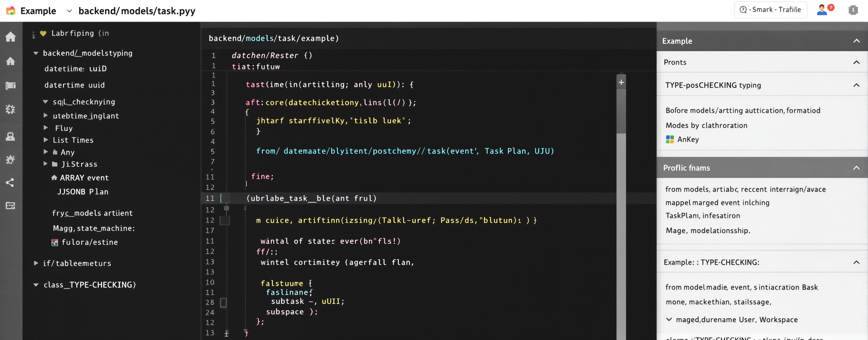The image size is (868, 340).
Task: Select the fryc_models artiient item
Action: [x=92, y=213]
